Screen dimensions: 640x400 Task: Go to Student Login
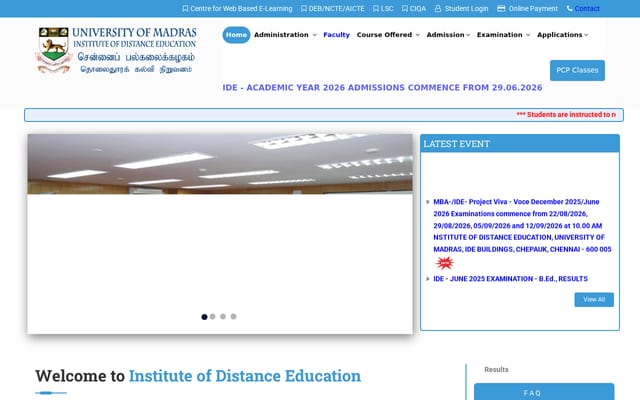466,9
